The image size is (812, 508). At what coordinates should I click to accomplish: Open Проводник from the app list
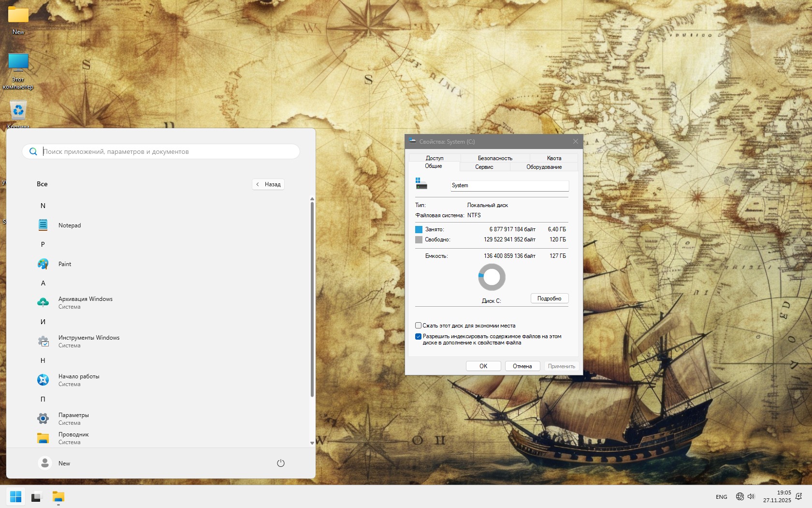tap(73, 438)
